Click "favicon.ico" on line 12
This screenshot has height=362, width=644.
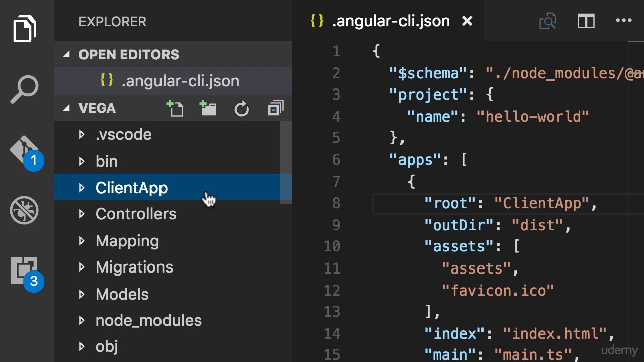tap(498, 290)
